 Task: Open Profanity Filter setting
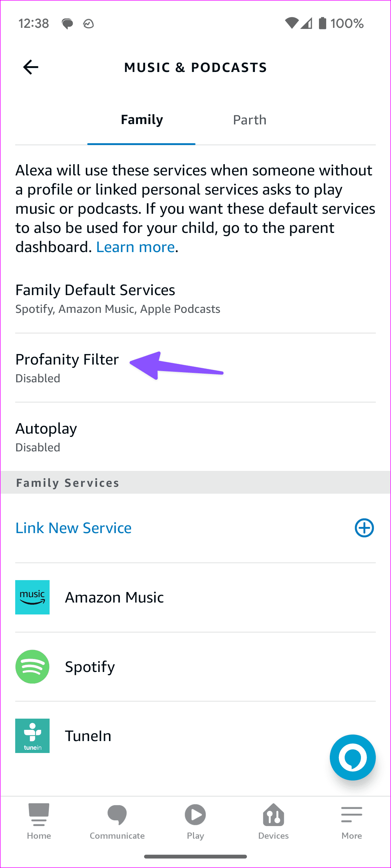tap(67, 367)
